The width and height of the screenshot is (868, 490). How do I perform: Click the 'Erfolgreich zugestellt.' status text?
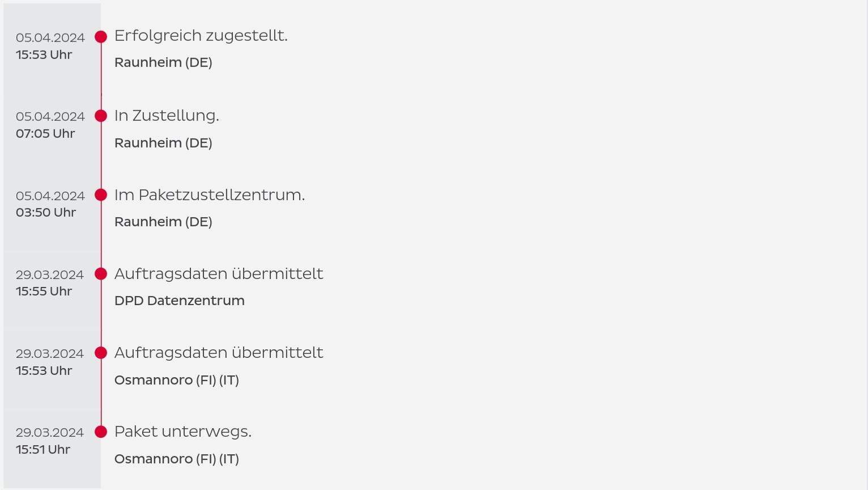tap(201, 36)
